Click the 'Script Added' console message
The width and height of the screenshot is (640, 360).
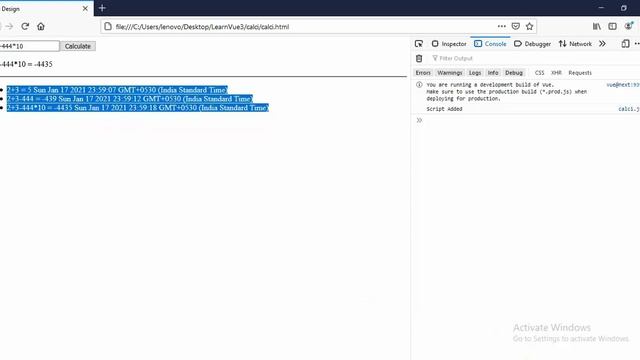444,109
